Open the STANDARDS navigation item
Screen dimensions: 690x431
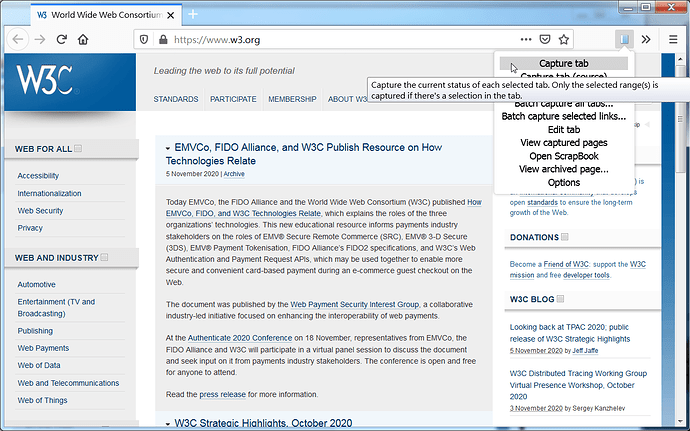176,99
